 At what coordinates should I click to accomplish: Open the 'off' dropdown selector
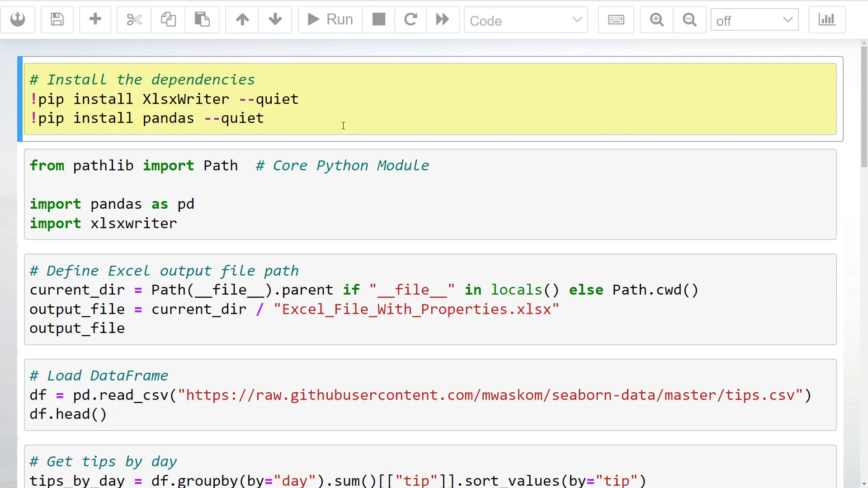[x=754, y=20]
